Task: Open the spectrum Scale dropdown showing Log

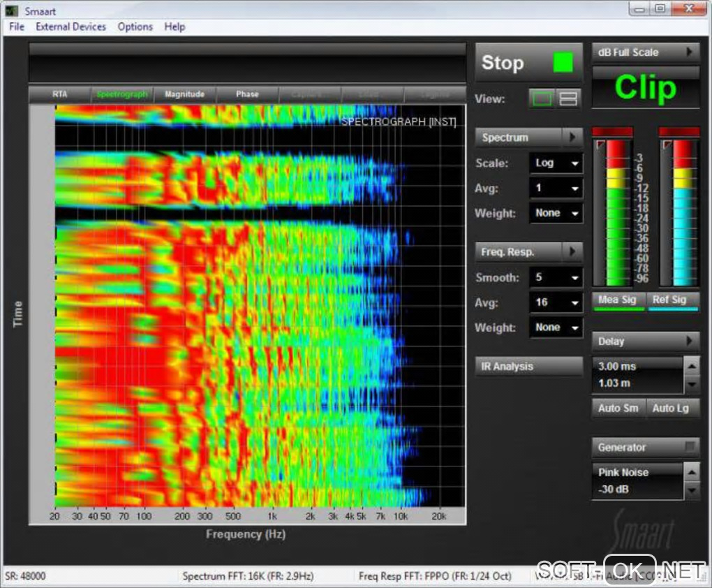Action: click(x=556, y=163)
